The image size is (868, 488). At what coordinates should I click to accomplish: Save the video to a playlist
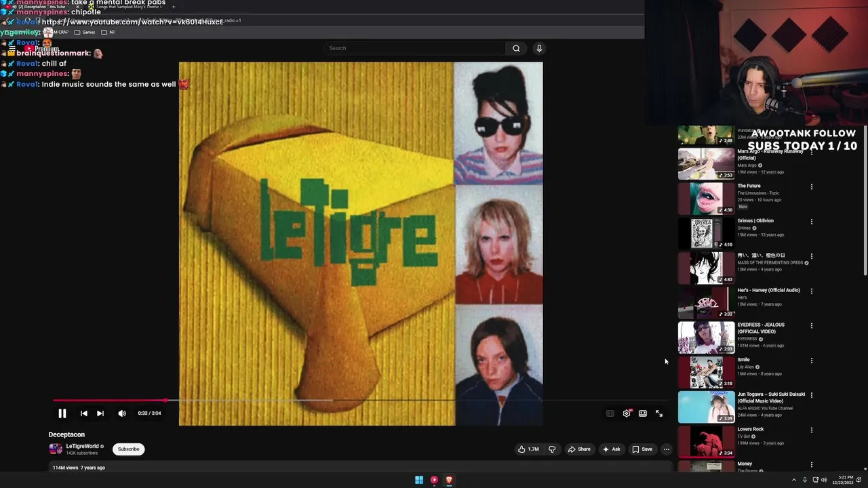(642, 449)
